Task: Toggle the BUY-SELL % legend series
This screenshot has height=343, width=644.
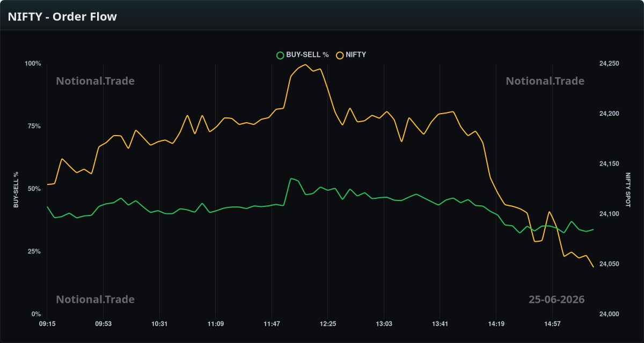Action: [x=303, y=55]
